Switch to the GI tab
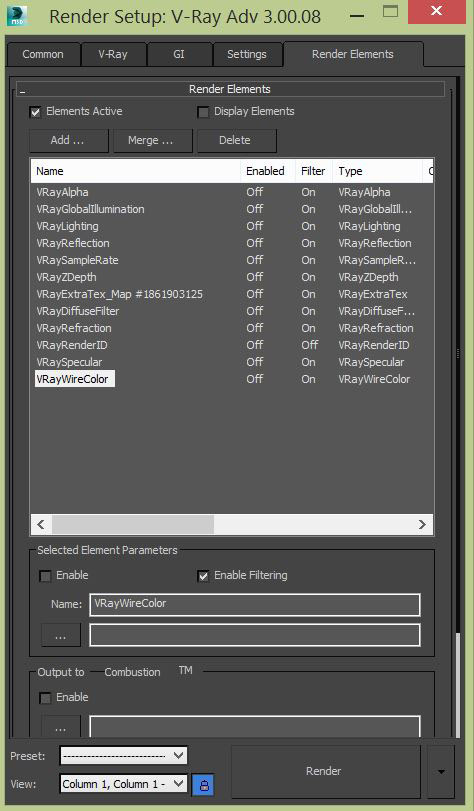Viewport: 474px width, 811px height. point(179,54)
